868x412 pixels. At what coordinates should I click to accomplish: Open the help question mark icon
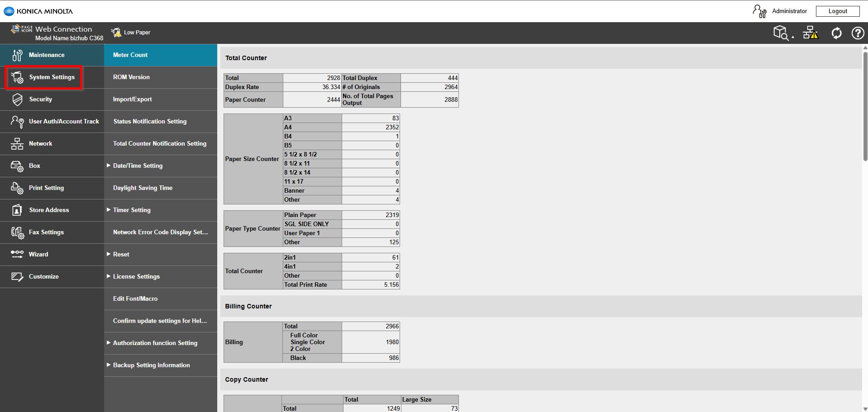[858, 33]
